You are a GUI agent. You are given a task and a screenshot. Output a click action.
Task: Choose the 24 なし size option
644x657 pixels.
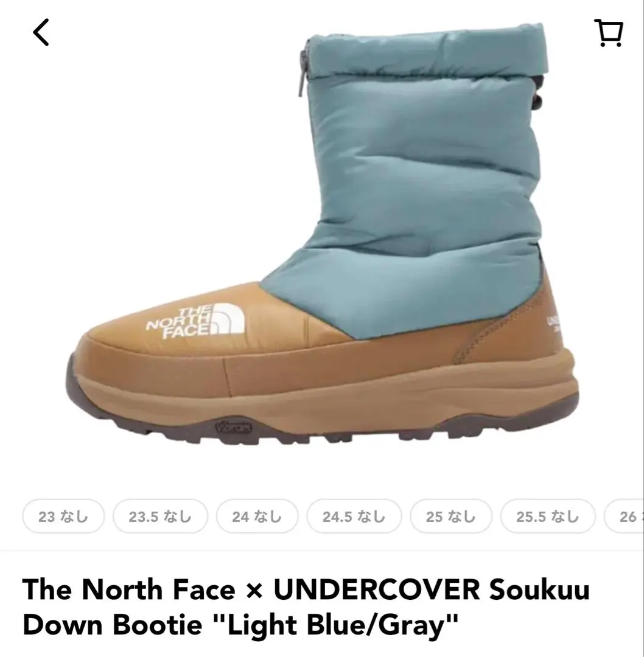[x=257, y=516]
